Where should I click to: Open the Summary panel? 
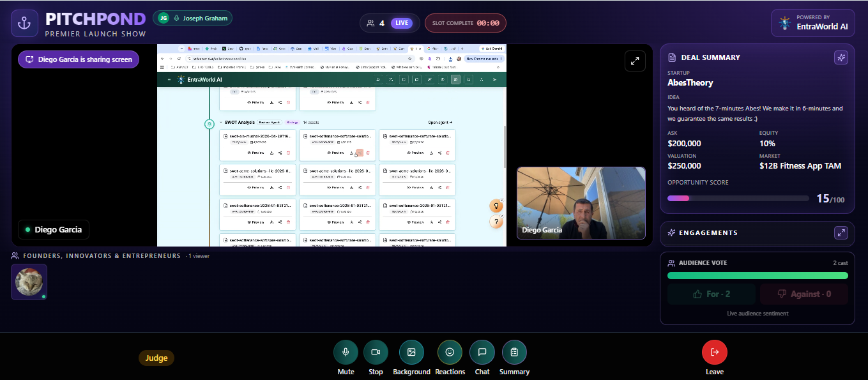(x=514, y=352)
